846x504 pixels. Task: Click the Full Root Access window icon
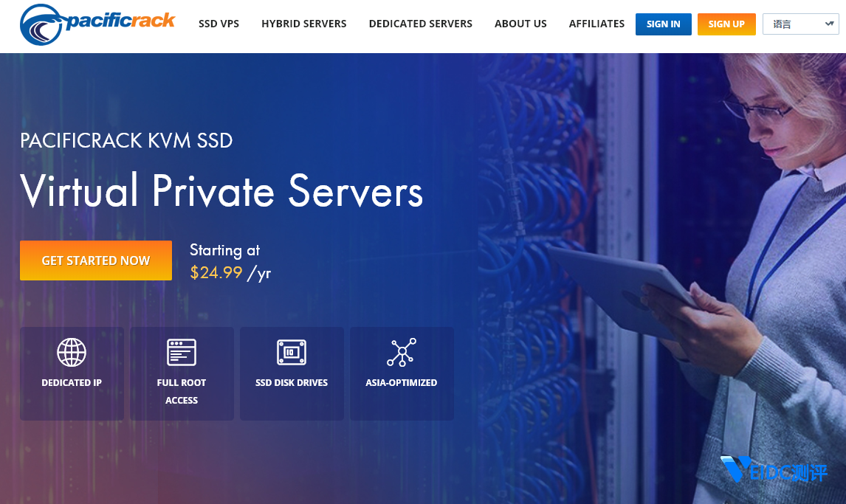[182, 353]
